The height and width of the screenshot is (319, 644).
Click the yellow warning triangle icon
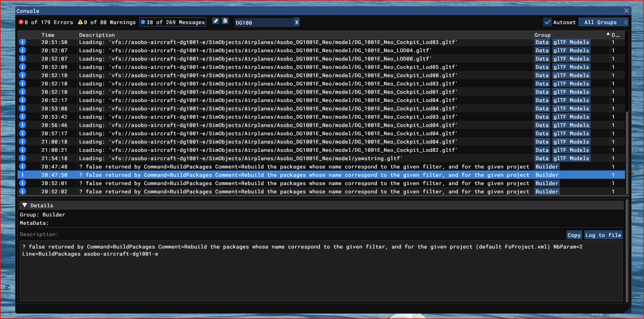(x=80, y=22)
